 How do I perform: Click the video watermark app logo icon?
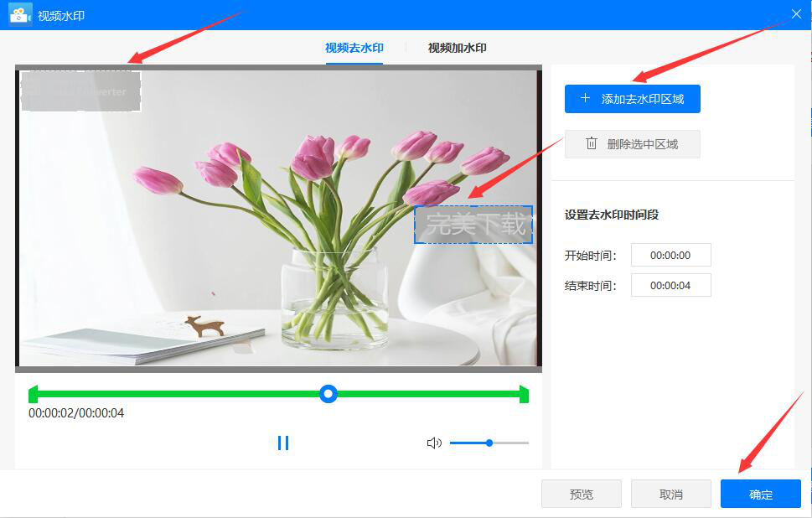20,15
